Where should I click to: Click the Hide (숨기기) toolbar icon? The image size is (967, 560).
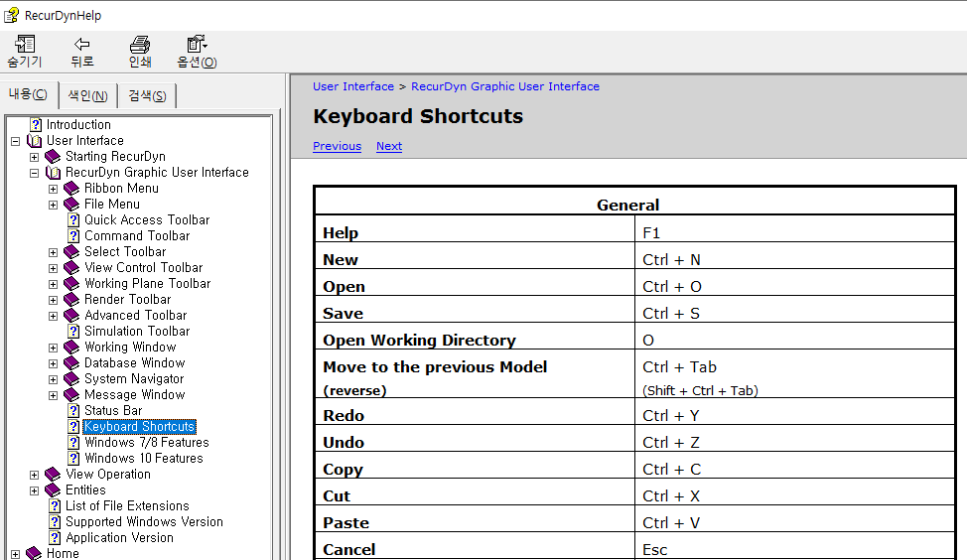(x=25, y=45)
